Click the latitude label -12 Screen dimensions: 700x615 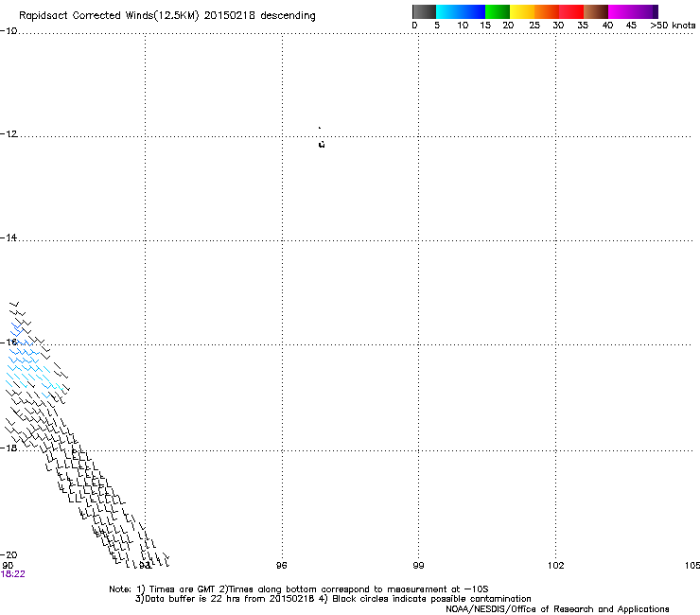[9, 134]
